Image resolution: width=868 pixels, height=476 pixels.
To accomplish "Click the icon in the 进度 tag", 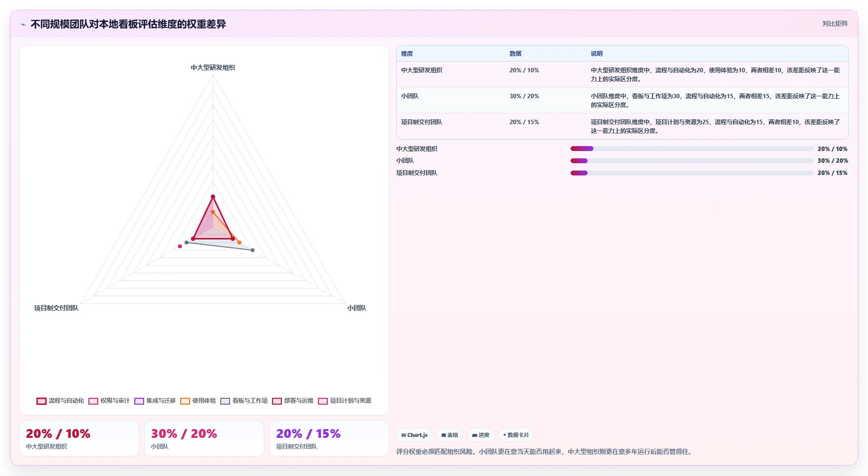I will 474,435.
